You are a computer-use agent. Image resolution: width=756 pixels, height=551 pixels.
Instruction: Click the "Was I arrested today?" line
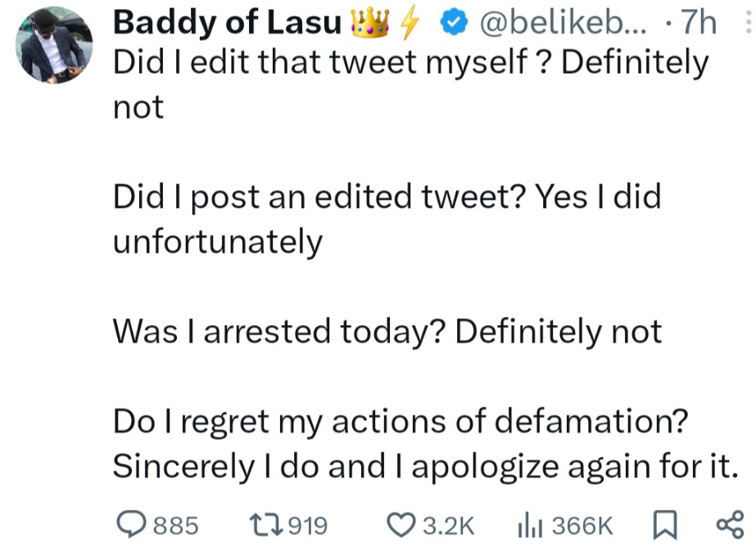click(x=387, y=332)
